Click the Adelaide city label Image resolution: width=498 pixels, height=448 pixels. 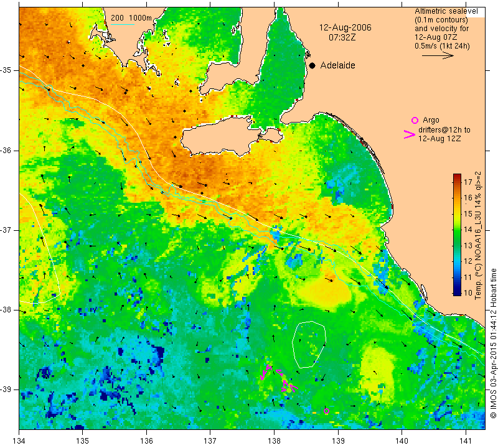point(337,65)
